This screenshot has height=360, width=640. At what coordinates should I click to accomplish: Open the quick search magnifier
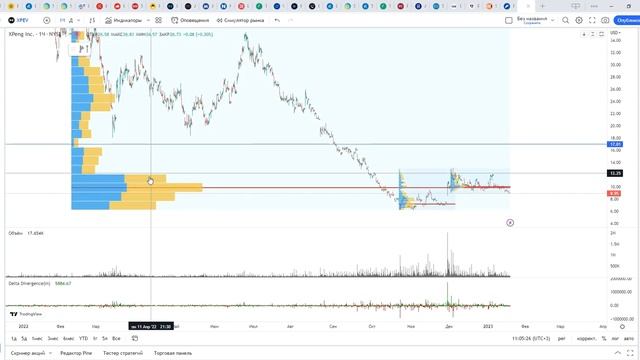[565, 20]
